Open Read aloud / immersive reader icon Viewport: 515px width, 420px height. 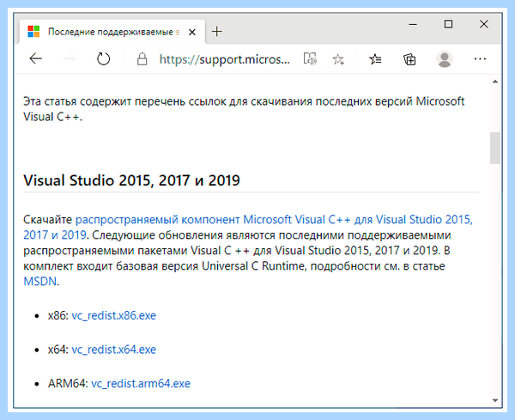(x=310, y=59)
